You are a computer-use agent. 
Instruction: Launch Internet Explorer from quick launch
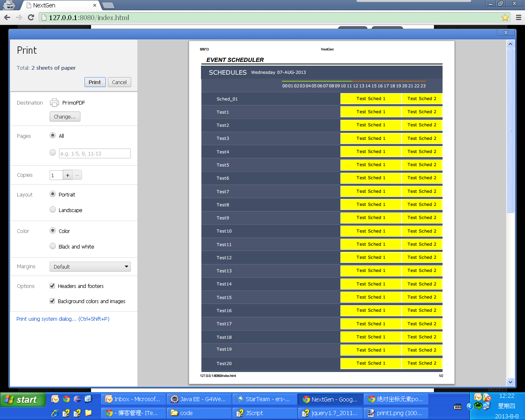tap(55, 413)
